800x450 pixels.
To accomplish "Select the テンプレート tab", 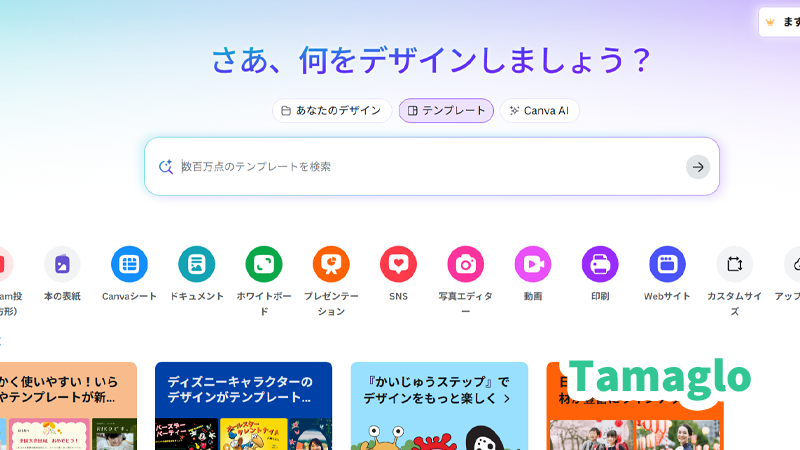I will [x=446, y=111].
